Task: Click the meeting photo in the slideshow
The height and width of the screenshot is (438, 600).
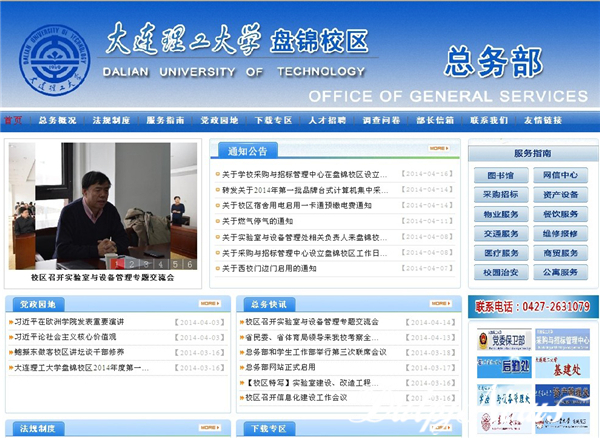Action: click(103, 206)
